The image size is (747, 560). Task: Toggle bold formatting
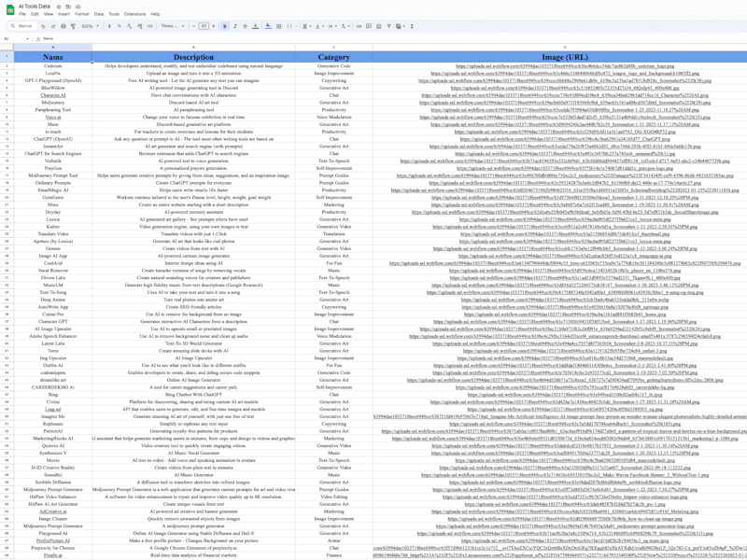225,26
